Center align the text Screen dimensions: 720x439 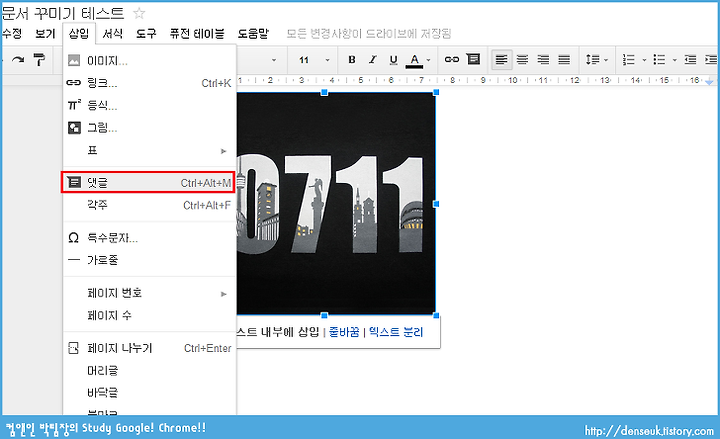point(522,60)
